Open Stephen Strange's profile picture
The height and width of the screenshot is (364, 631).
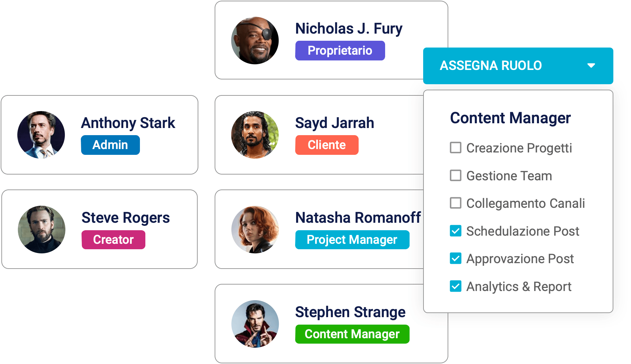pyautogui.click(x=255, y=324)
